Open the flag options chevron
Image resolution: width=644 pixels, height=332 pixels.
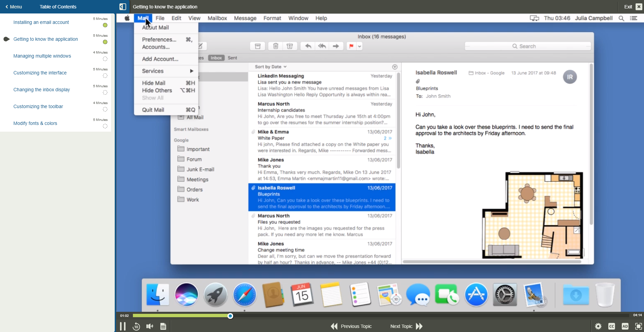pyautogui.click(x=359, y=46)
